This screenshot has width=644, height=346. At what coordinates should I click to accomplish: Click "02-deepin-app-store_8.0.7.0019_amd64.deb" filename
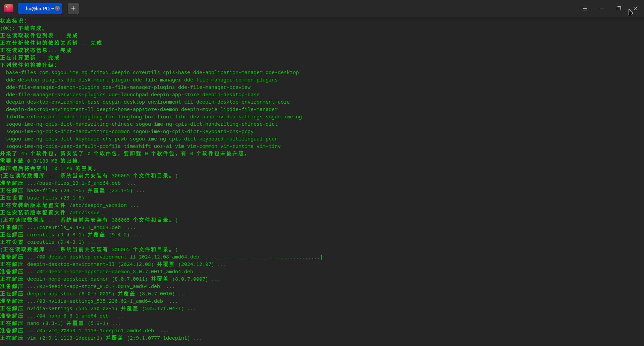100,286
